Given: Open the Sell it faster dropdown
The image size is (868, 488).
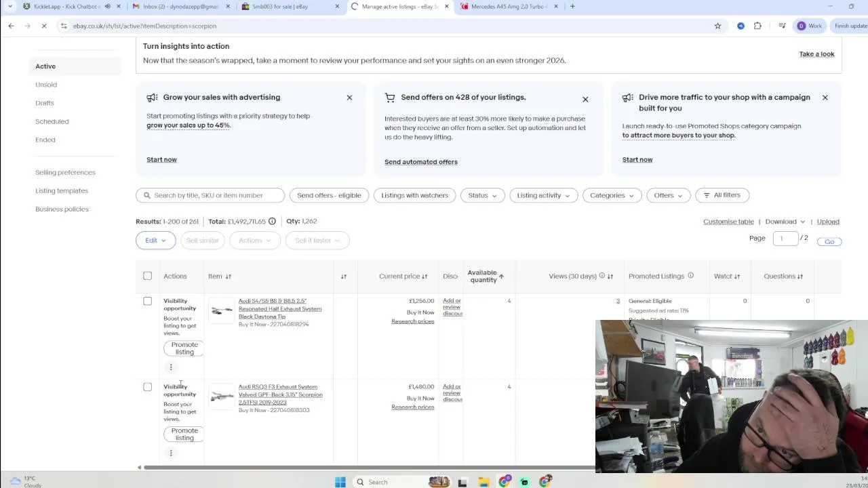Looking at the screenshot, I should pyautogui.click(x=317, y=241).
